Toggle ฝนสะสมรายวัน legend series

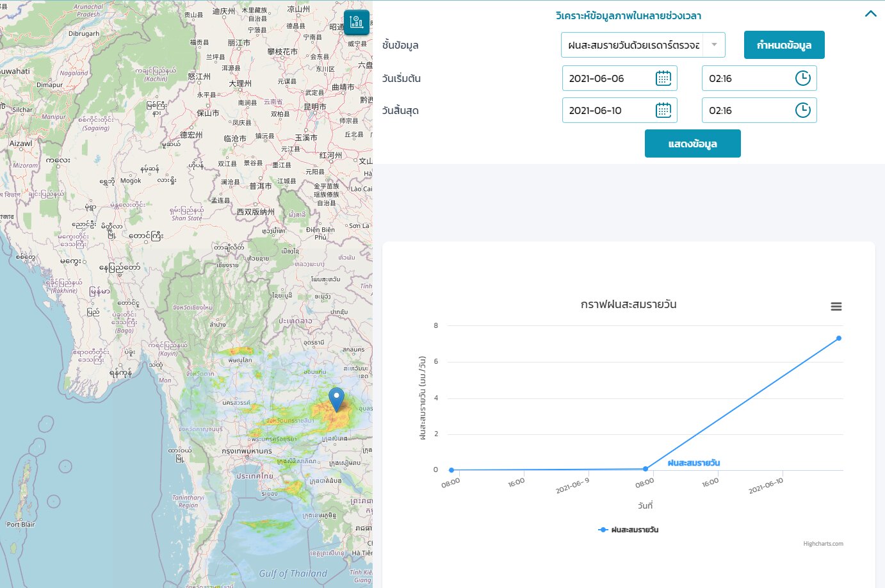(x=628, y=530)
